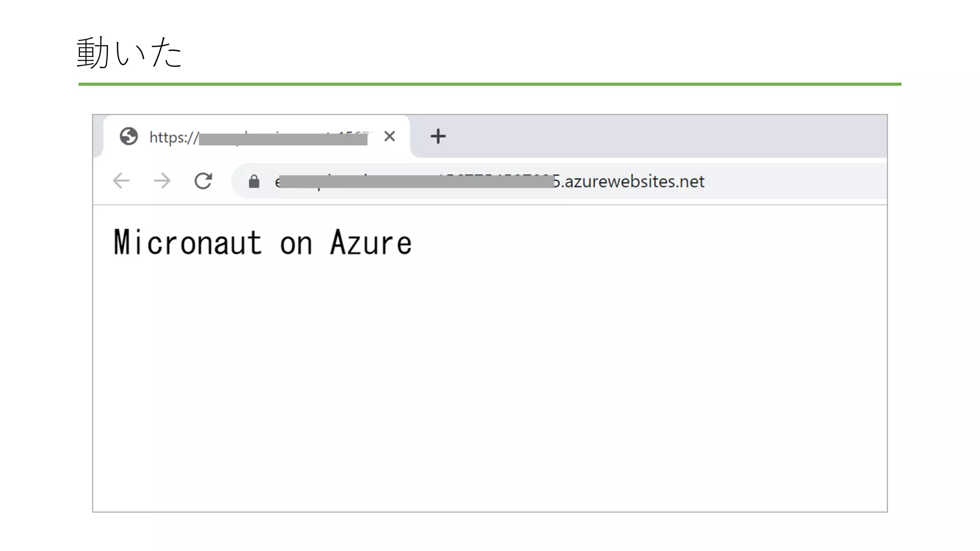Click the letter e before URL redaction
This screenshot has width=980, height=551.
pyautogui.click(x=277, y=182)
